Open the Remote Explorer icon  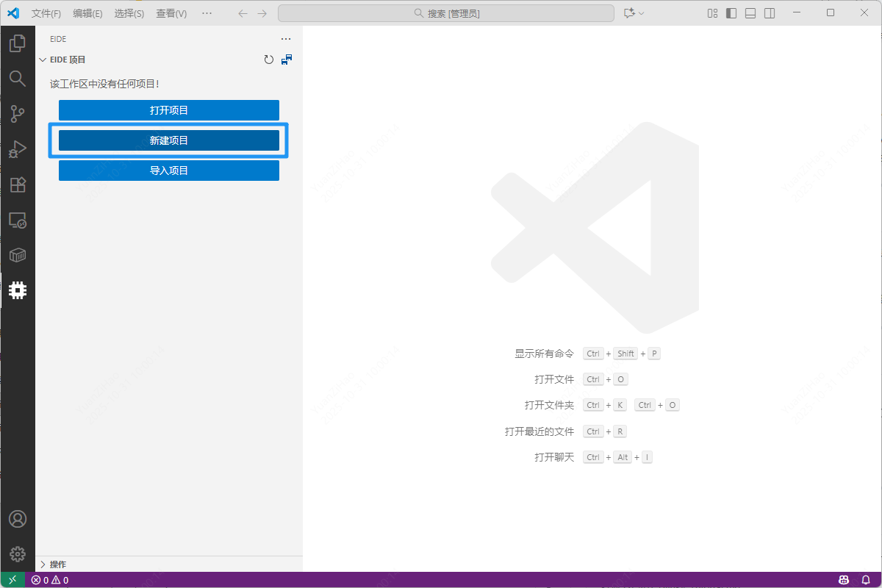pyautogui.click(x=18, y=220)
